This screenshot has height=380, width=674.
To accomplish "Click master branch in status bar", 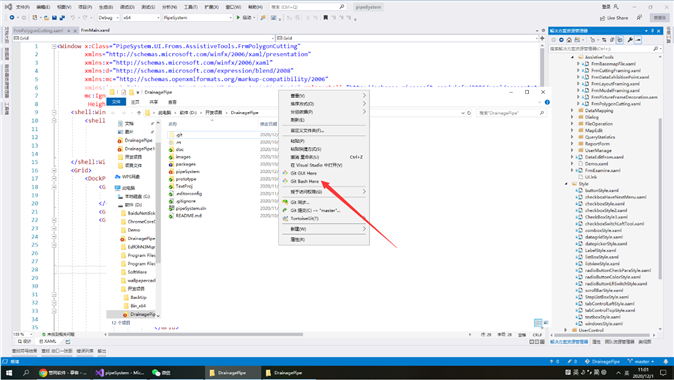I will (640, 362).
